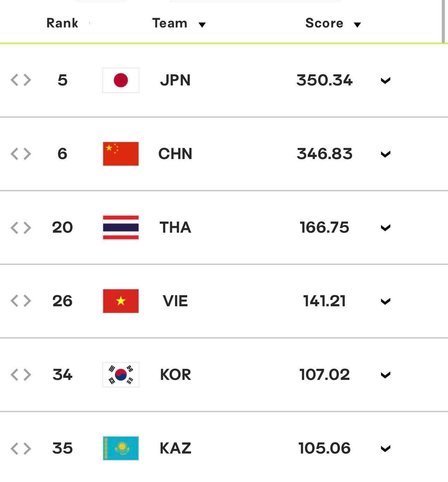Show KAZ score details with chevron

coord(385,449)
